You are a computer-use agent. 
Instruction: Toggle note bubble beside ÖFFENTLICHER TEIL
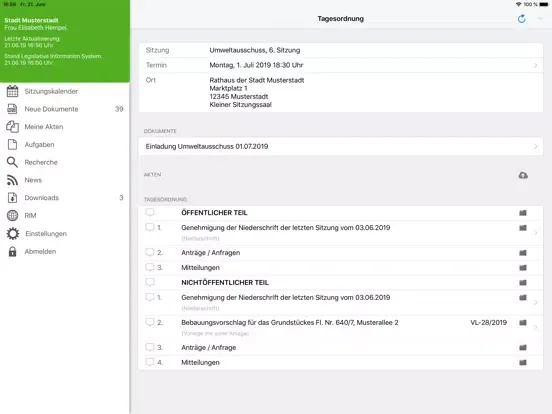coord(150,212)
